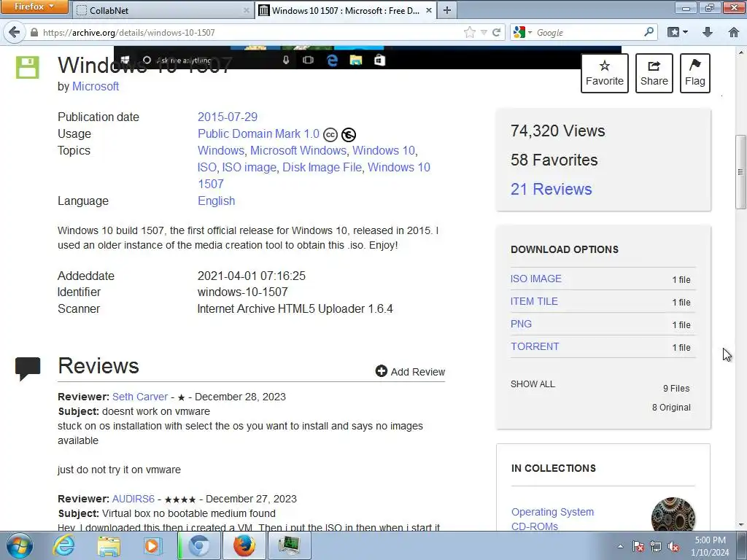Click the 74,320 Views text

[558, 131]
